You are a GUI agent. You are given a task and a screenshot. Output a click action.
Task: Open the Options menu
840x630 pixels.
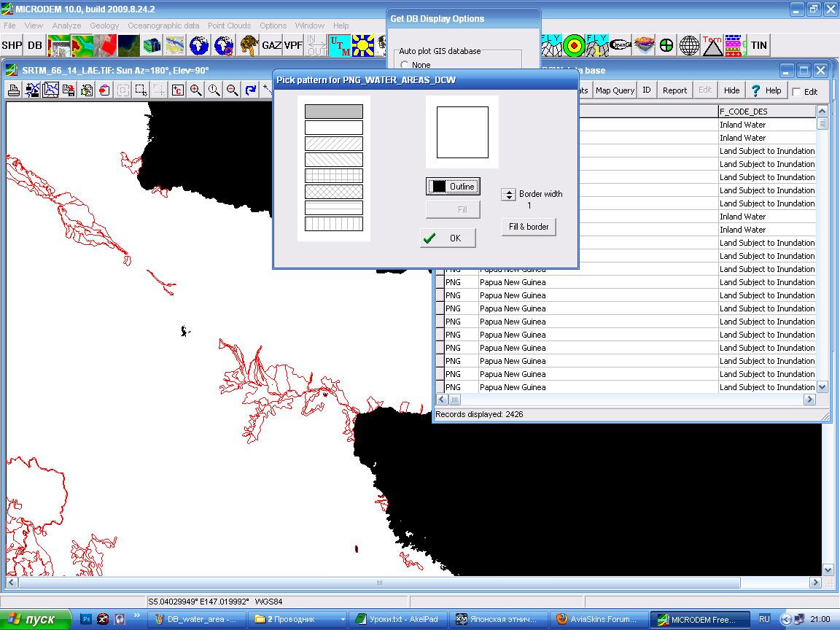tap(273, 26)
